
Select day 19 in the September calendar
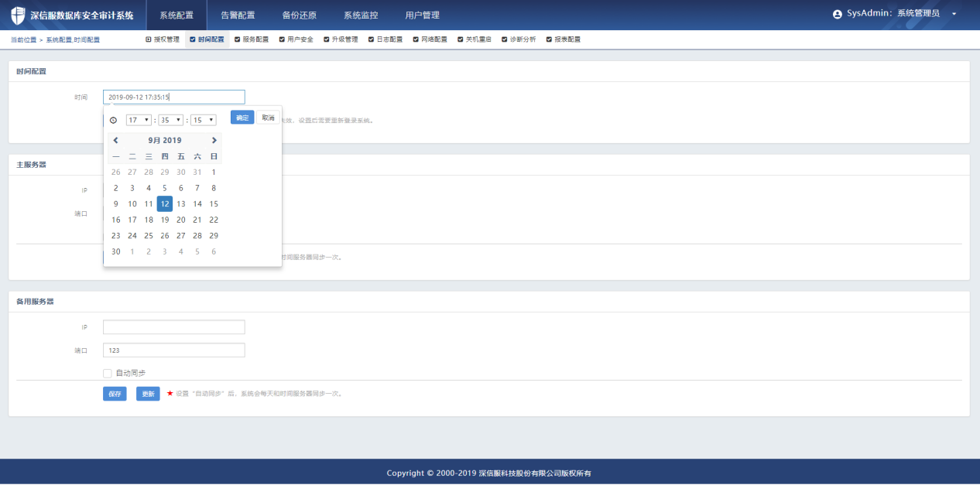click(x=164, y=220)
